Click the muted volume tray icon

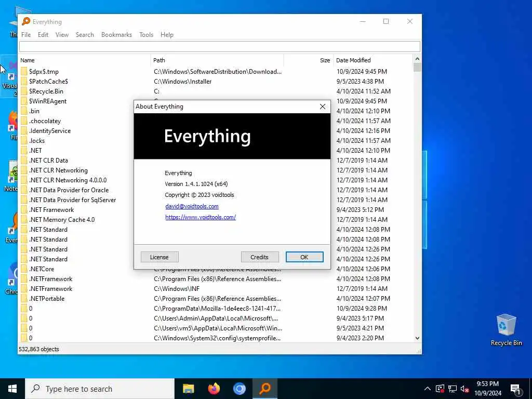pyautogui.click(x=465, y=389)
